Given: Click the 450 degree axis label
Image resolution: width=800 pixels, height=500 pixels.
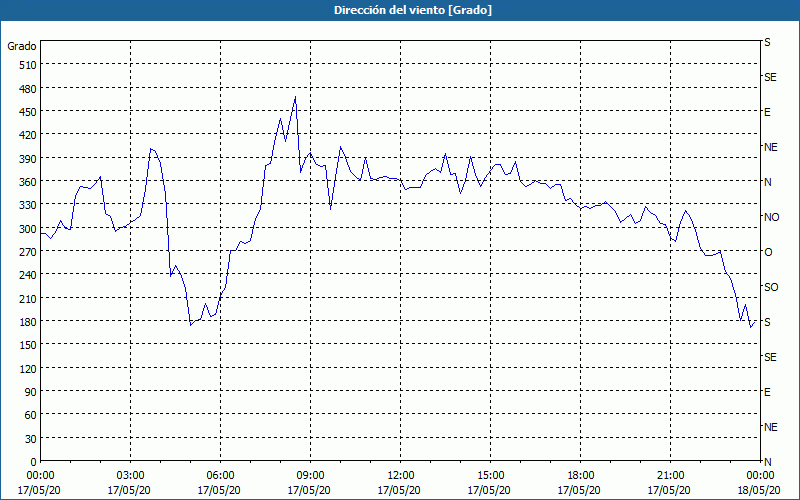Looking at the screenshot, I should 29,112.
